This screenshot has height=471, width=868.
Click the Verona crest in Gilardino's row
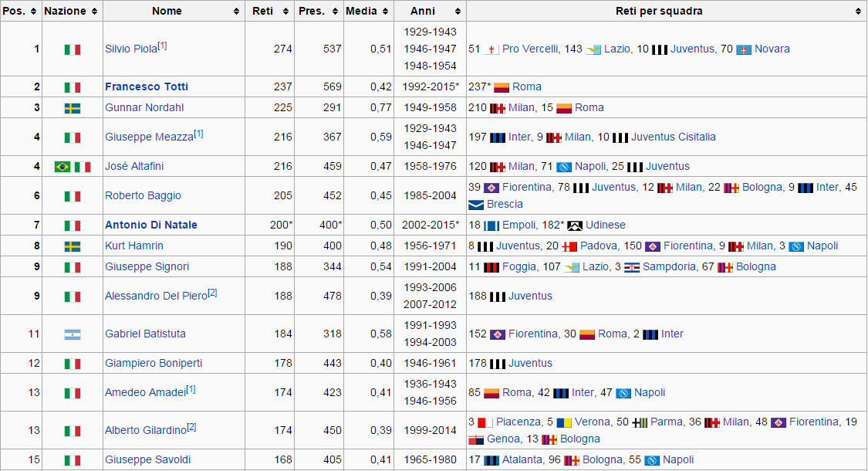[564, 423]
